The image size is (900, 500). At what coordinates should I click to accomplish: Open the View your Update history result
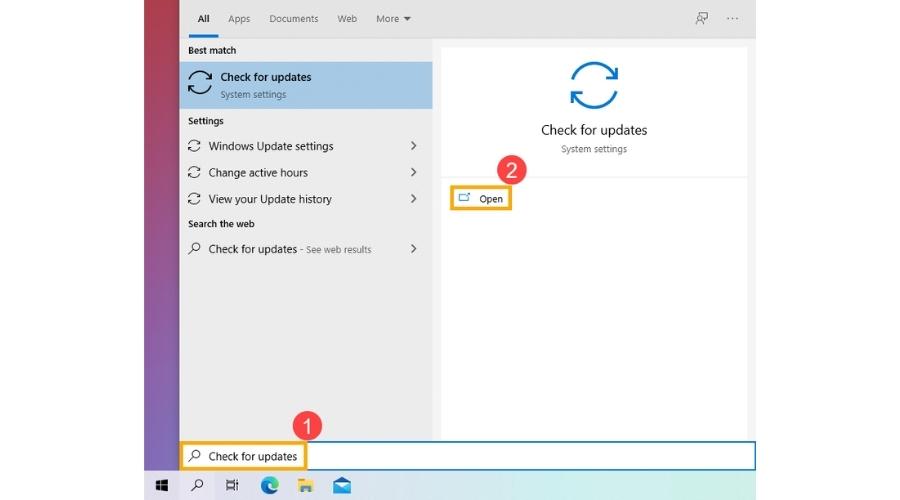(306, 199)
